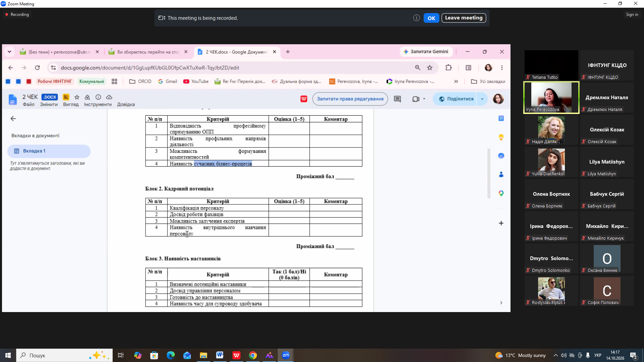Open the move to folder icon
Viewport: 644px width, 362px height.
87,97
